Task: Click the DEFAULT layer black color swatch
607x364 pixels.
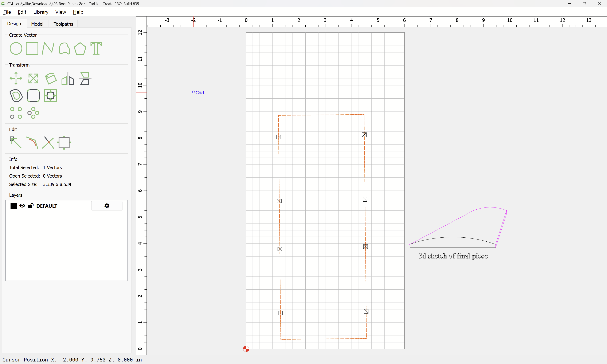Action: coord(14,206)
